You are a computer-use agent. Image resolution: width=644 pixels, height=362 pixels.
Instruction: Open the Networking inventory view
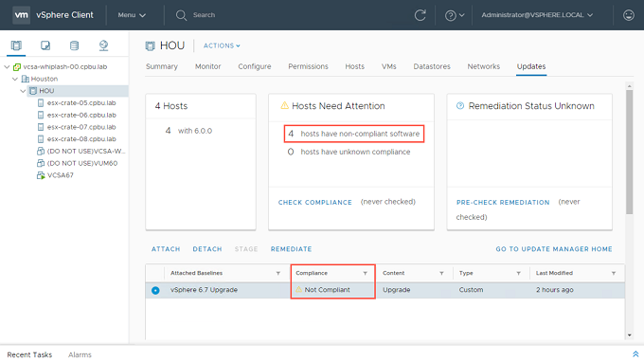103,45
